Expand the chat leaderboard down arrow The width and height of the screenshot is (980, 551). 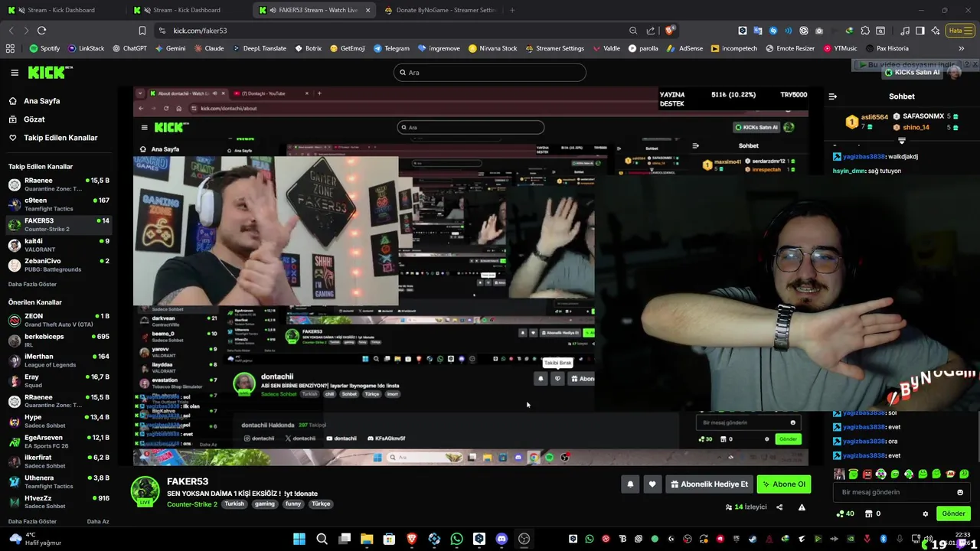[901, 141]
